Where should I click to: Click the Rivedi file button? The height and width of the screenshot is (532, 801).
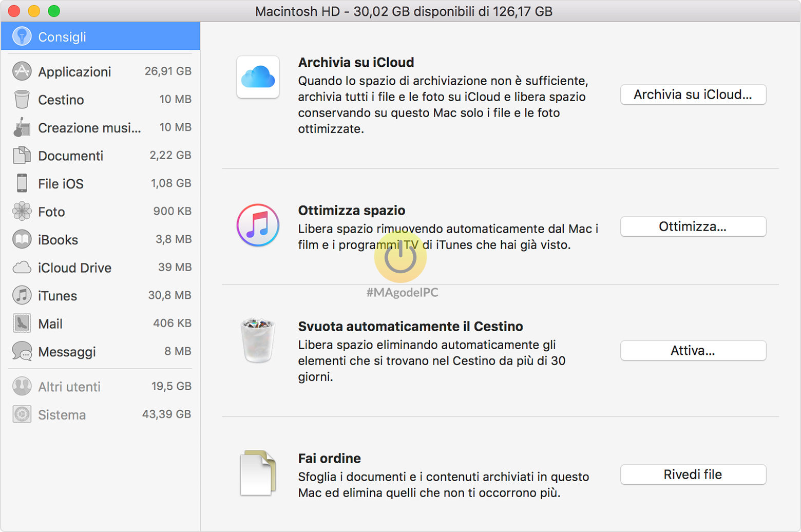pos(693,474)
